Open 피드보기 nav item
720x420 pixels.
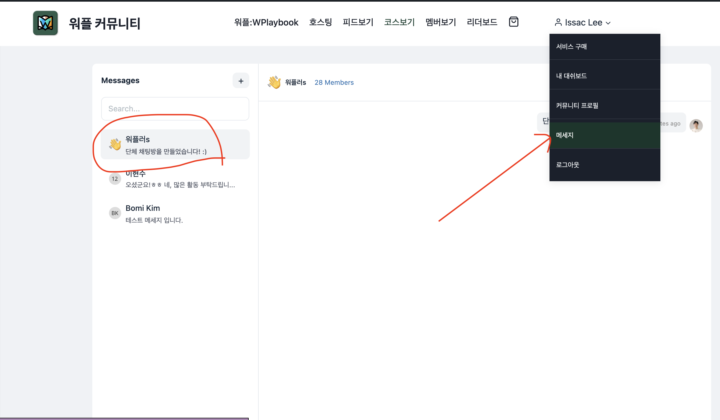click(358, 22)
